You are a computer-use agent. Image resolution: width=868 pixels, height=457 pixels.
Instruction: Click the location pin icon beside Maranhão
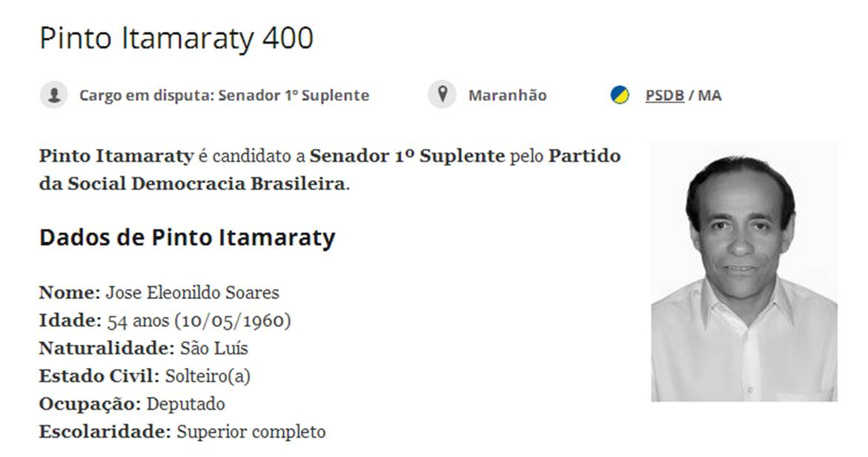click(x=443, y=95)
